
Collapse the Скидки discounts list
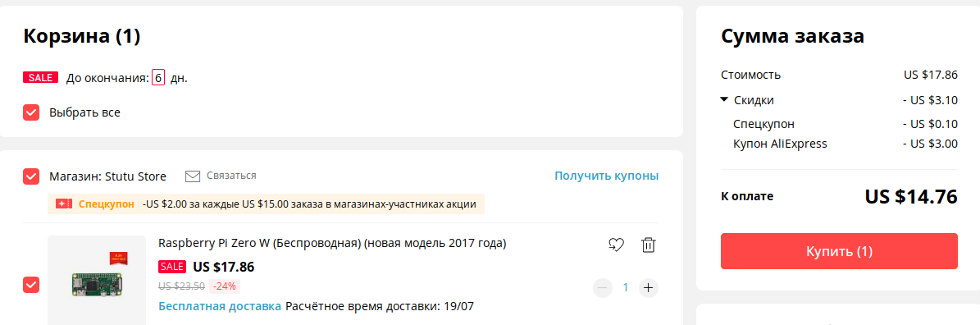pos(724,99)
